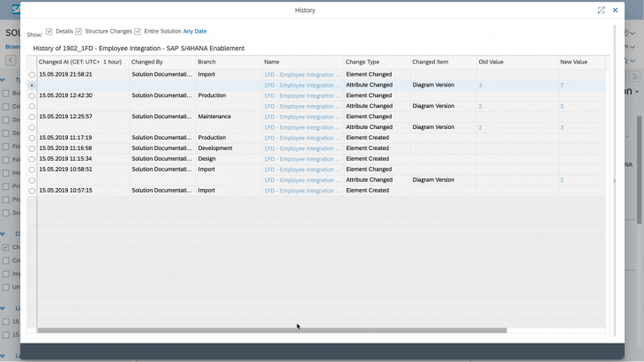Viewport: 644px width, 362px height.
Task: Select the 15.05.2019 10:57:15 row radio button
Action: (x=32, y=191)
